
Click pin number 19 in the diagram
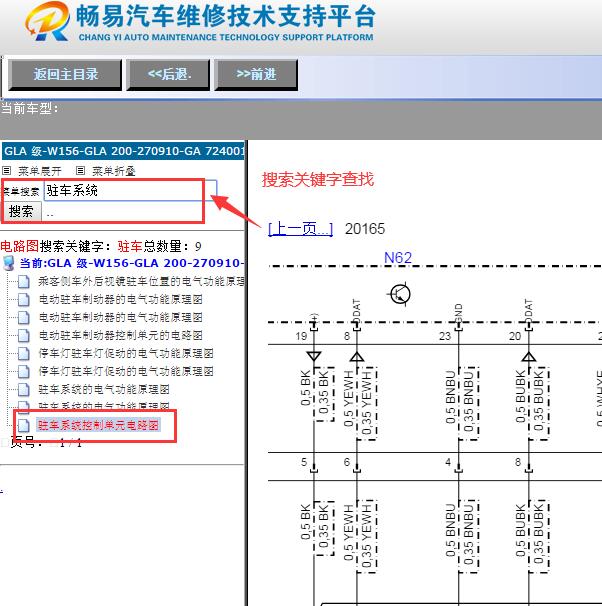coord(301,336)
